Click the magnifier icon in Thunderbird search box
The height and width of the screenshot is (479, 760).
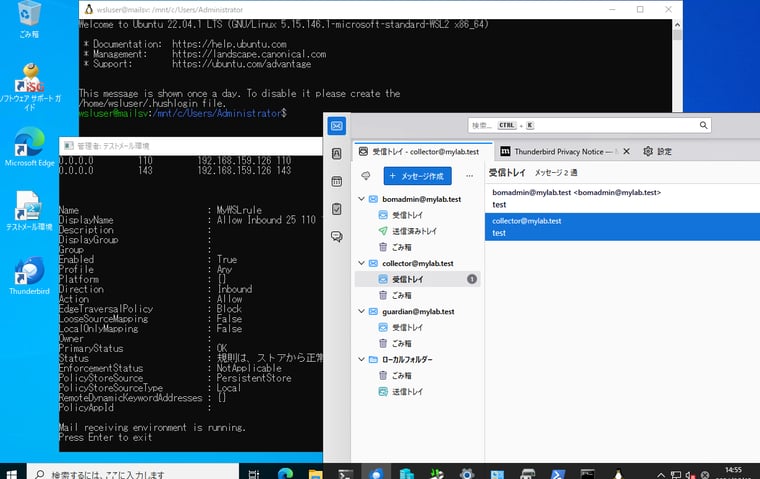(703, 125)
